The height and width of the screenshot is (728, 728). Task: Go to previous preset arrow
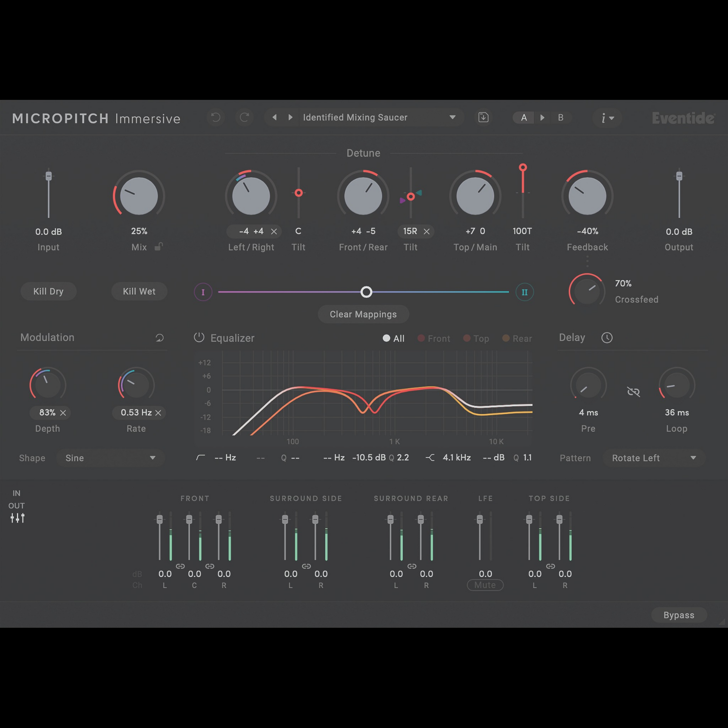click(x=275, y=117)
